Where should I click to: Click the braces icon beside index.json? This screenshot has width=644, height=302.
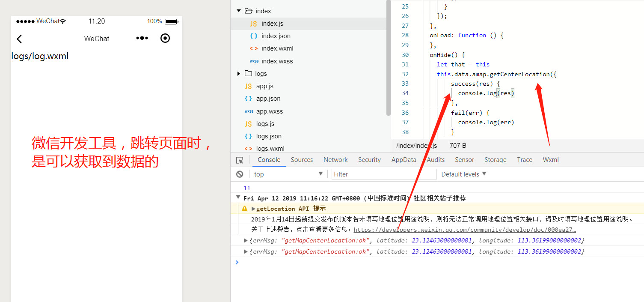[x=253, y=36]
